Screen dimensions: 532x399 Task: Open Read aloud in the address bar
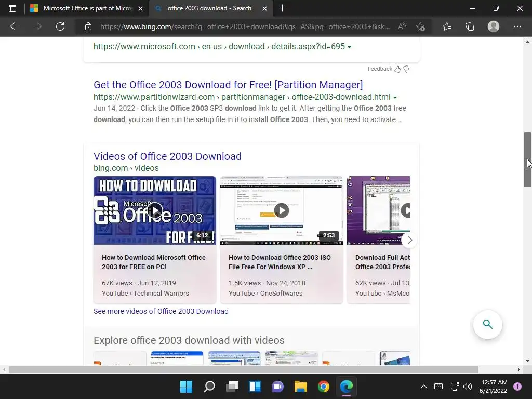click(402, 26)
